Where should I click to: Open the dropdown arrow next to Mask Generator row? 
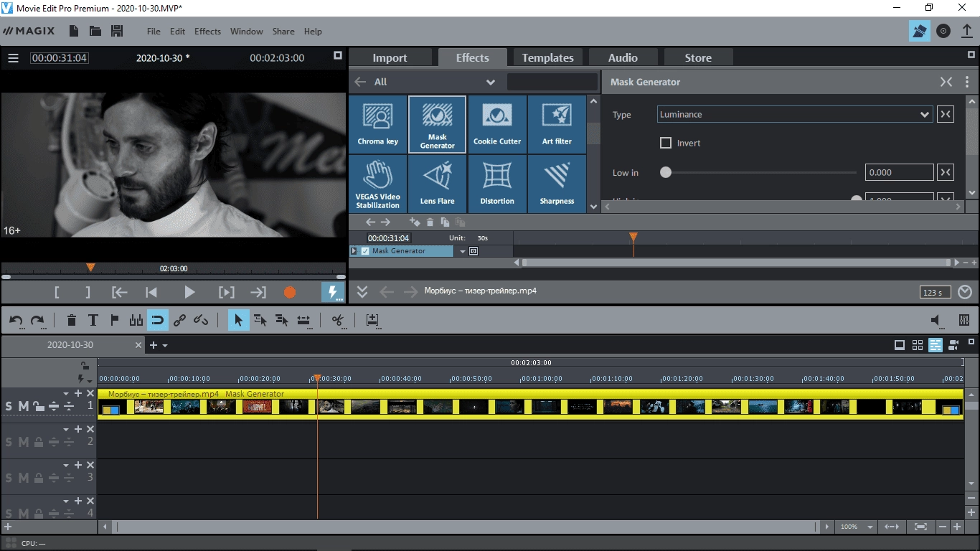[462, 251]
